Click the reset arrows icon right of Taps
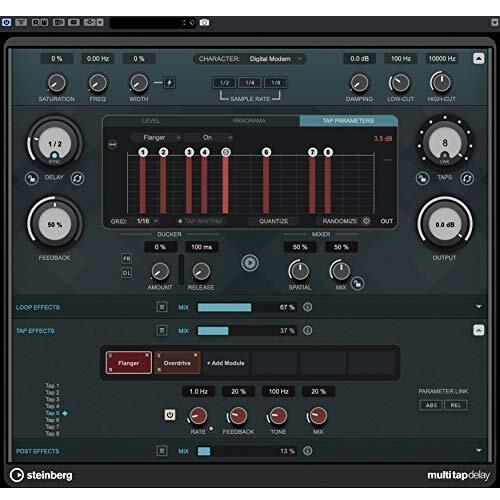Viewport: 500px width, 500px height. click(x=467, y=178)
